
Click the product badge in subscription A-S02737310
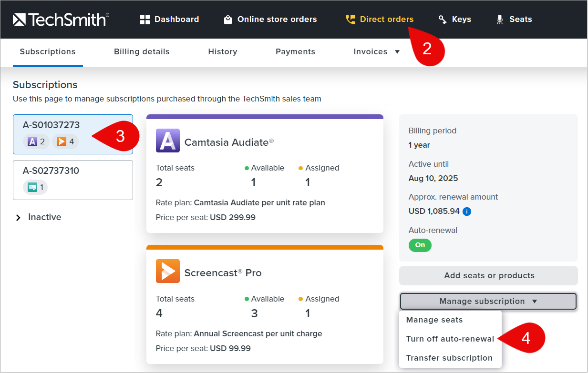(35, 187)
